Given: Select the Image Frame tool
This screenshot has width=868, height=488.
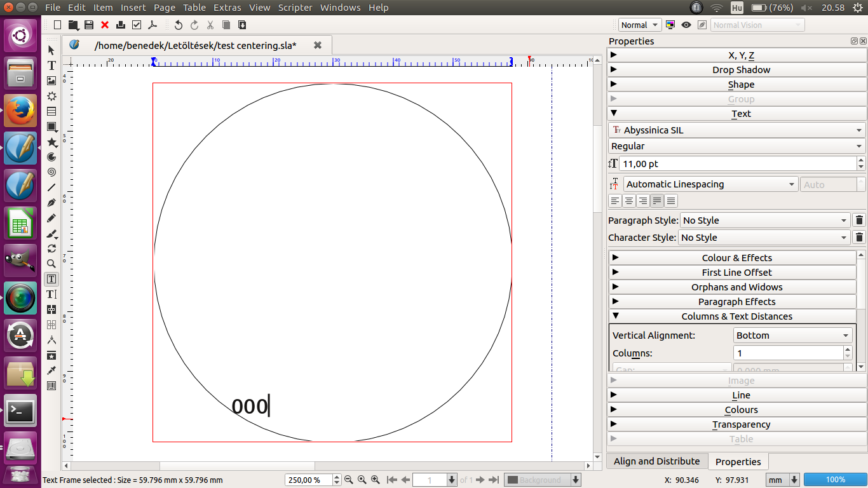Looking at the screenshot, I should pos(51,81).
